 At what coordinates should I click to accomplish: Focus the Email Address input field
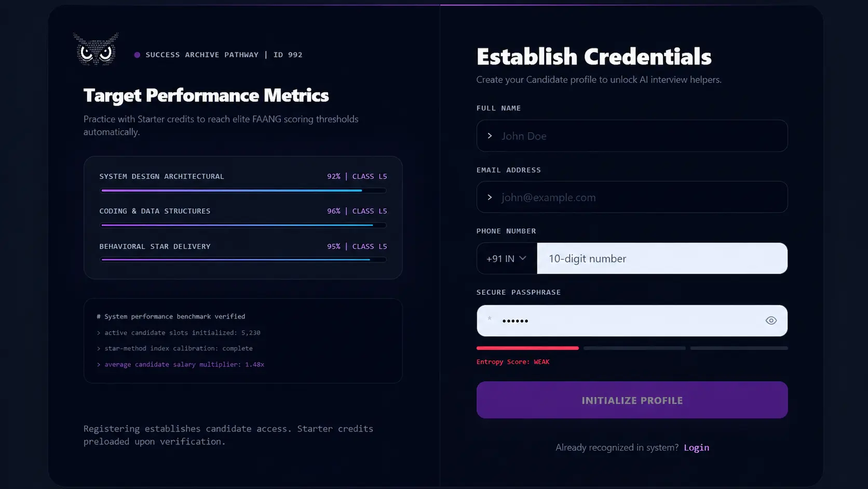pos(632,197)
